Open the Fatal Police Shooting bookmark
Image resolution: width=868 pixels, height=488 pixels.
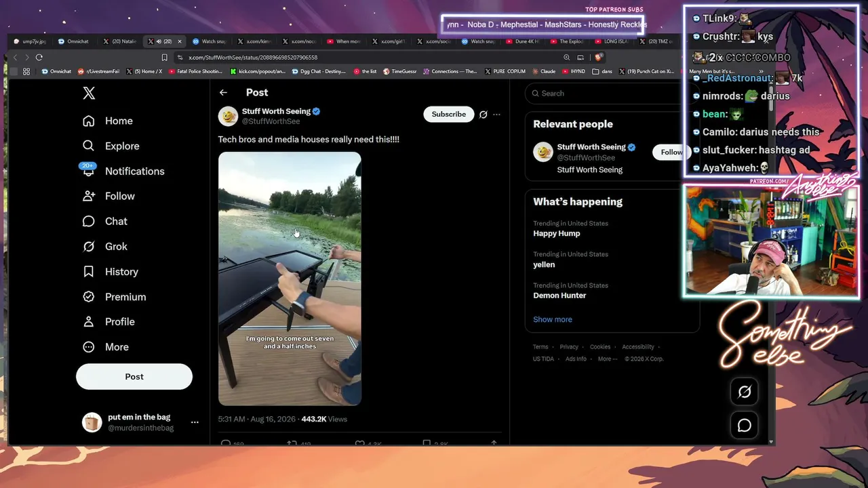(x=195, y=71)
